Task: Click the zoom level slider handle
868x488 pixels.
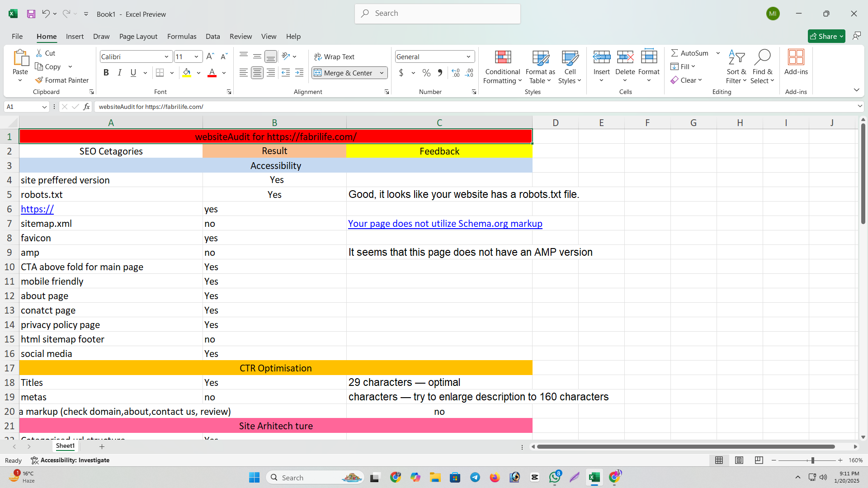Action: tap(812, 460)
